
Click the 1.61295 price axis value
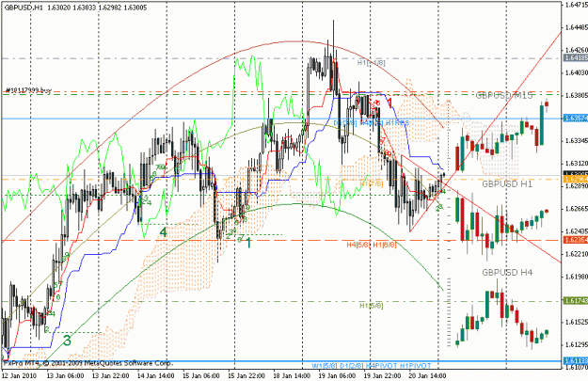pyautogui.click(x=577, y=344)
